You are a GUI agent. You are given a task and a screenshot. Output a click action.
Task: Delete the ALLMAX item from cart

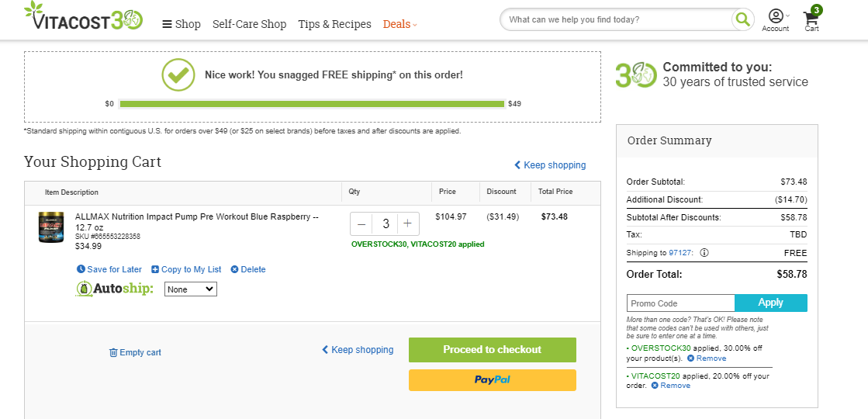248,269
